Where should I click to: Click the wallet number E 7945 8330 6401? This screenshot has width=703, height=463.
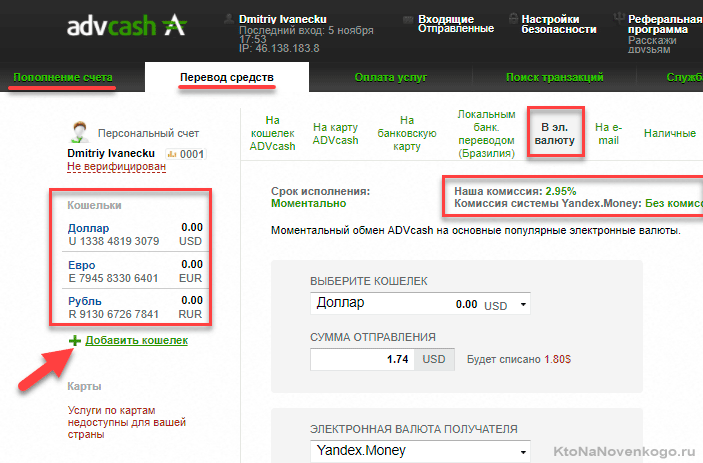click(x=113, y=278)
